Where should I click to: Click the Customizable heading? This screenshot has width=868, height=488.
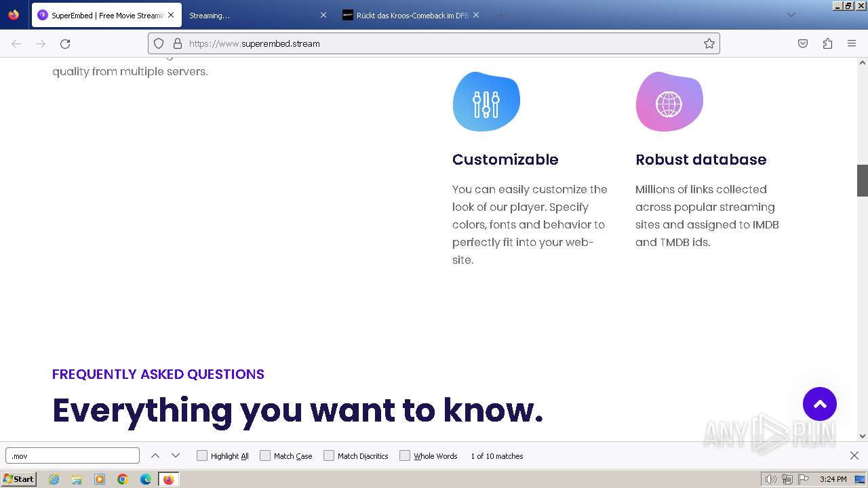point(505,160)
